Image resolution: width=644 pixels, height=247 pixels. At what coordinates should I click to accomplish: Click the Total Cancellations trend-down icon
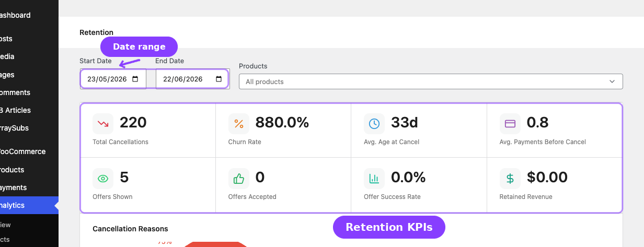tap(103, 124)
